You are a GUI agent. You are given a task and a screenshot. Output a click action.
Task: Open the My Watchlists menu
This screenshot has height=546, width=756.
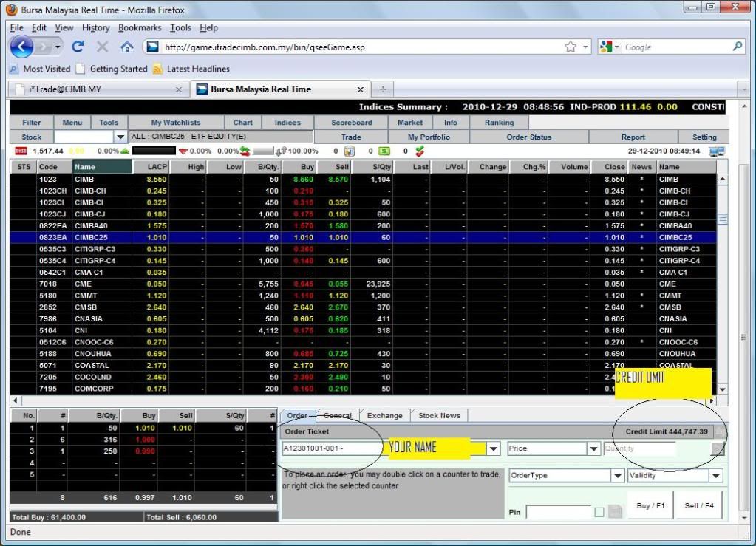[x=176, y=123]
